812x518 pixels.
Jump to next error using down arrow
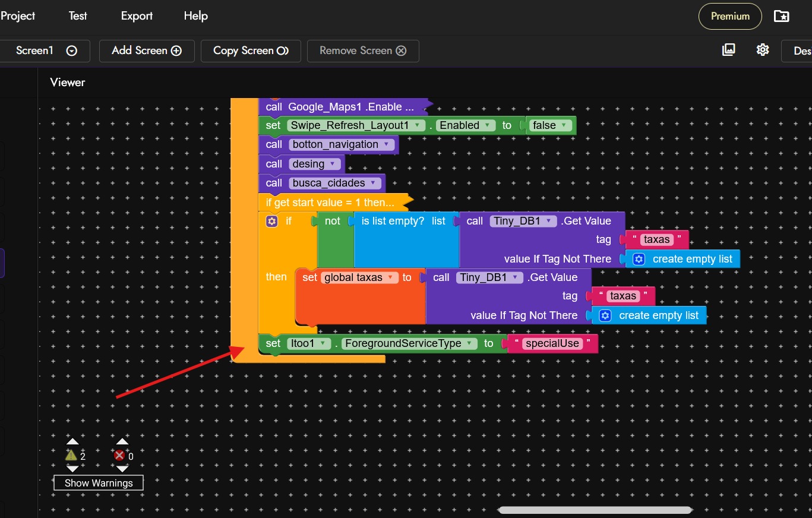[x=122, y=469]
